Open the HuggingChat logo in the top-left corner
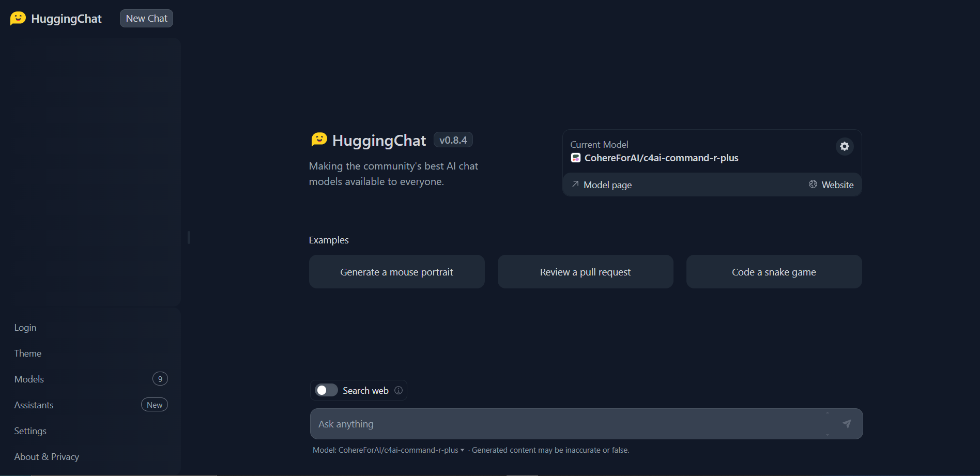980x476 pixels. pos(17,18)
